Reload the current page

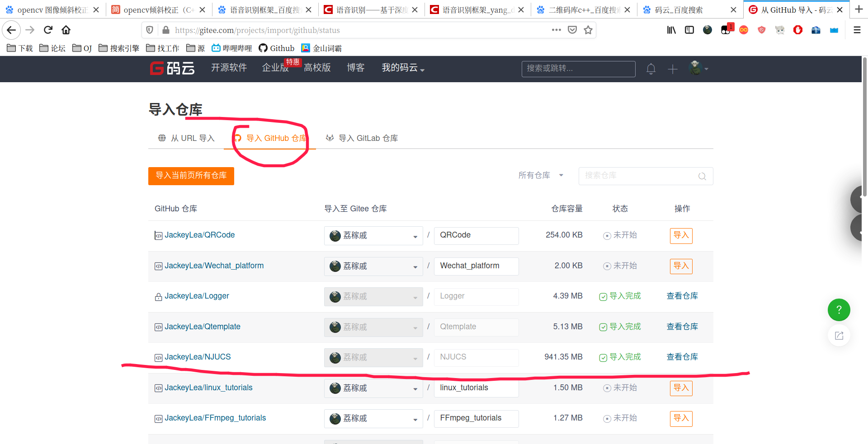point(48,30)
